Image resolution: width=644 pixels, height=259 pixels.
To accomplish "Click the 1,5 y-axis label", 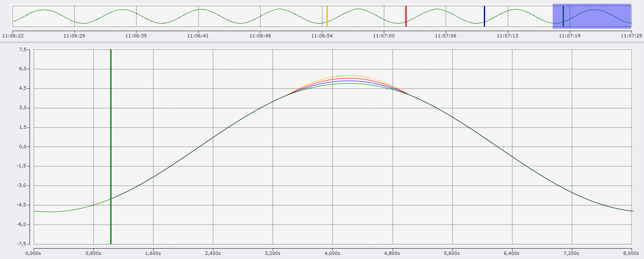I will click(23, 127).
